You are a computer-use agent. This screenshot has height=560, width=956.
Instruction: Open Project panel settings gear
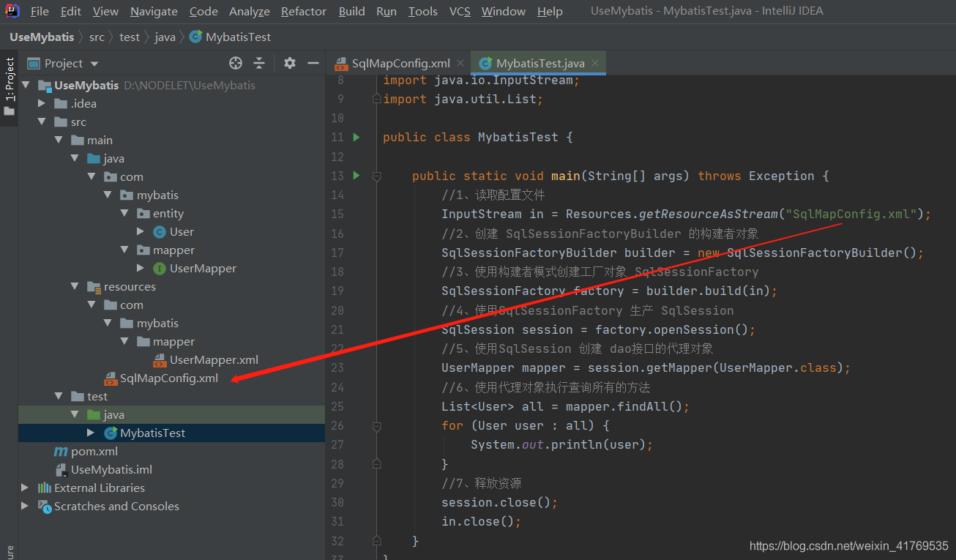click(x=290, y=63)
